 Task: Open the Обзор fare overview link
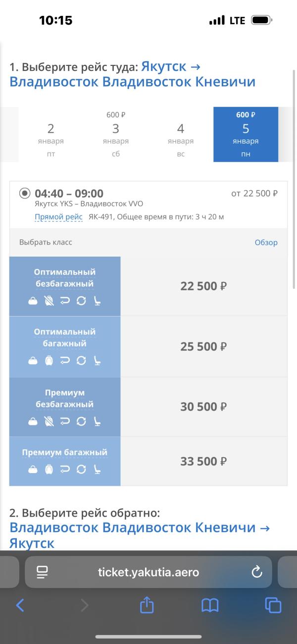pos(266,242)
